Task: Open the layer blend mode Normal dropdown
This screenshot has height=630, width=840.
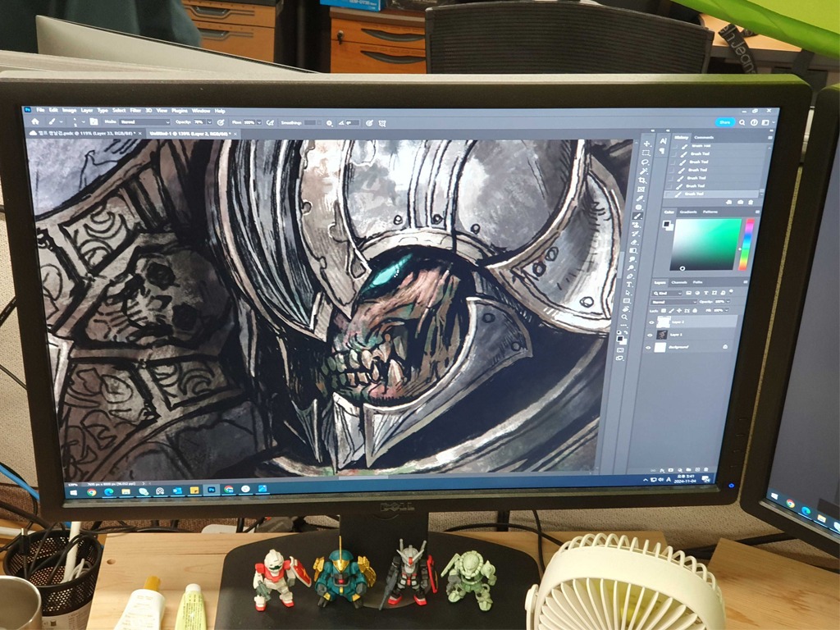Action: [x=673, y=301]
